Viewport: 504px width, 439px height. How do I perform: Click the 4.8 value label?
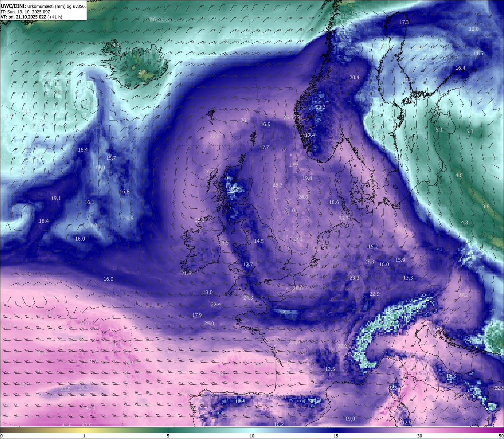(465, 222)
